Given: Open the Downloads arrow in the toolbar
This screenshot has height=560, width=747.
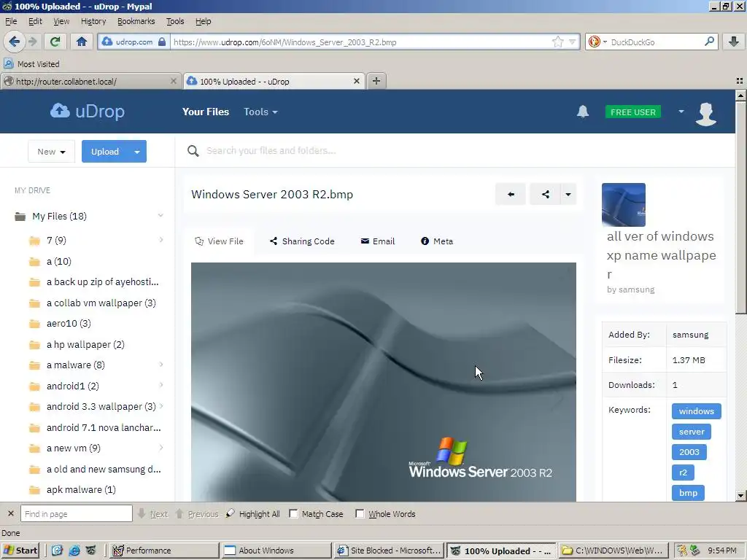Looking at the screenshot, I should [734, 42].
